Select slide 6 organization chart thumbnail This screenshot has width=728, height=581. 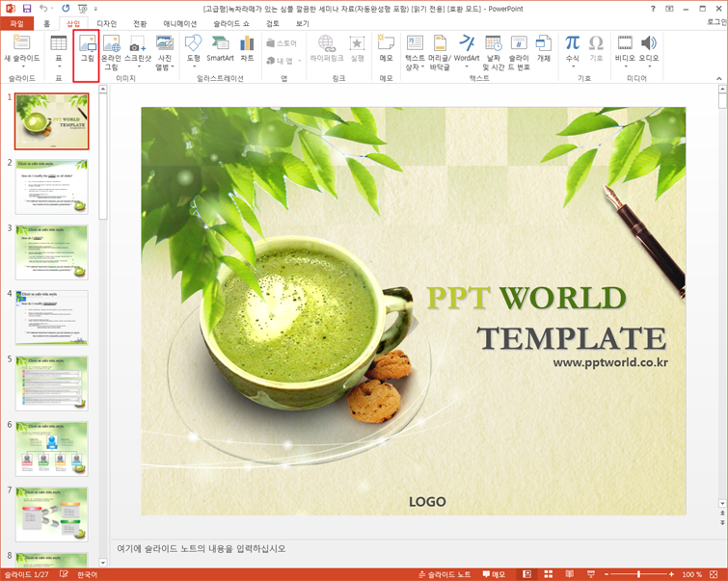pos(51,449)
